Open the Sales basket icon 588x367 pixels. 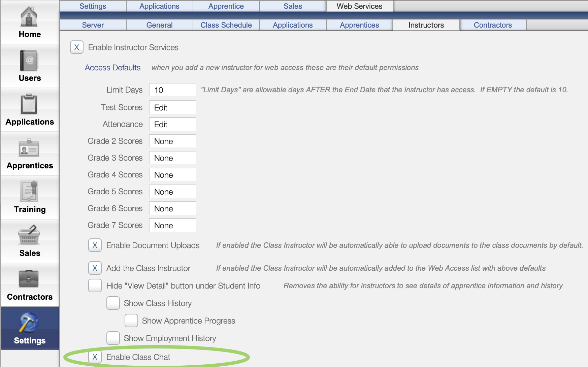coord(30,235)
